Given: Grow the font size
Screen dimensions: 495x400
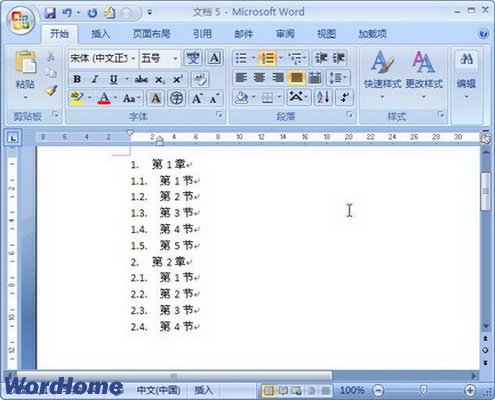Looking at the screenshot, I should [x=197, y=98].
